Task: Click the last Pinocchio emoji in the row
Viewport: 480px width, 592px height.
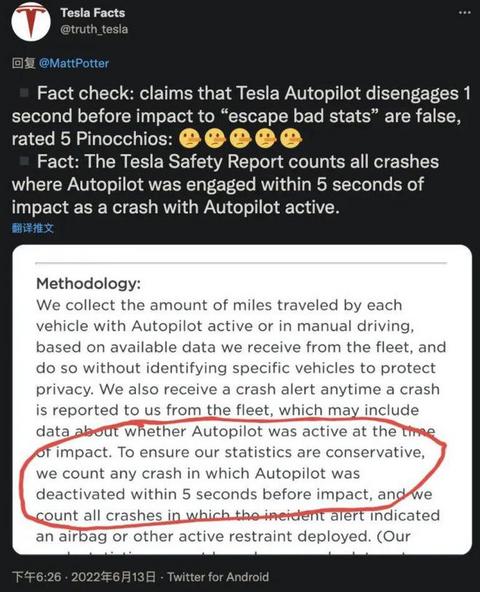Action: [x=291, y=139]
